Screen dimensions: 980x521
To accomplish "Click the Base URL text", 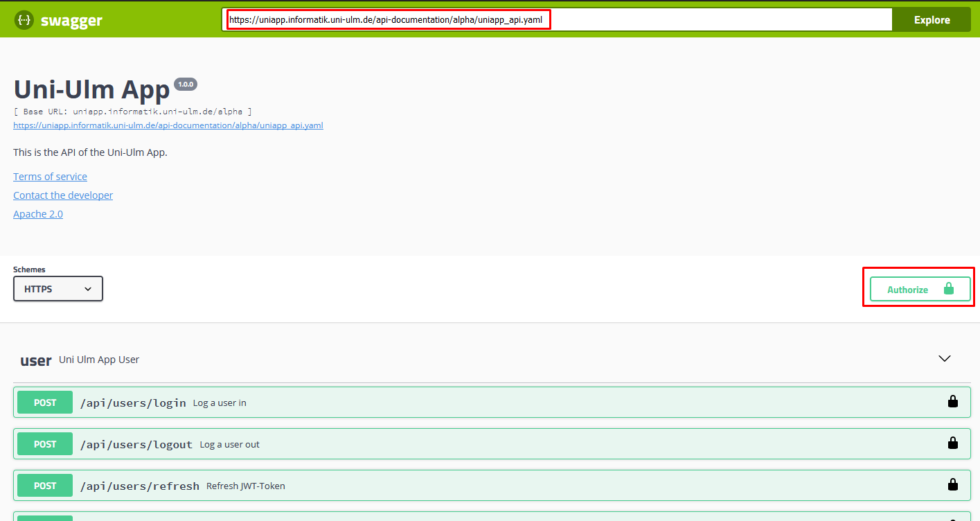I will pyautogui.click(x=132, y=112).
